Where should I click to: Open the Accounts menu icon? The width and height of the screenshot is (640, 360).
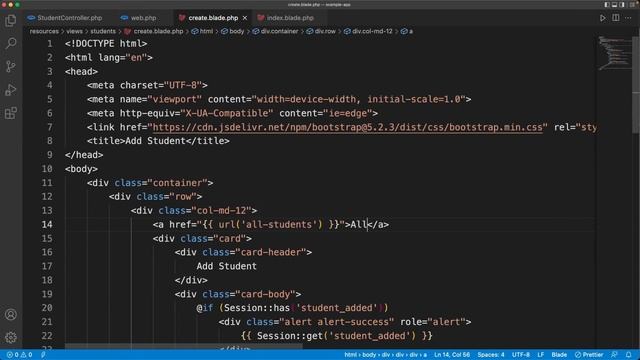click(x=11, y=314)
